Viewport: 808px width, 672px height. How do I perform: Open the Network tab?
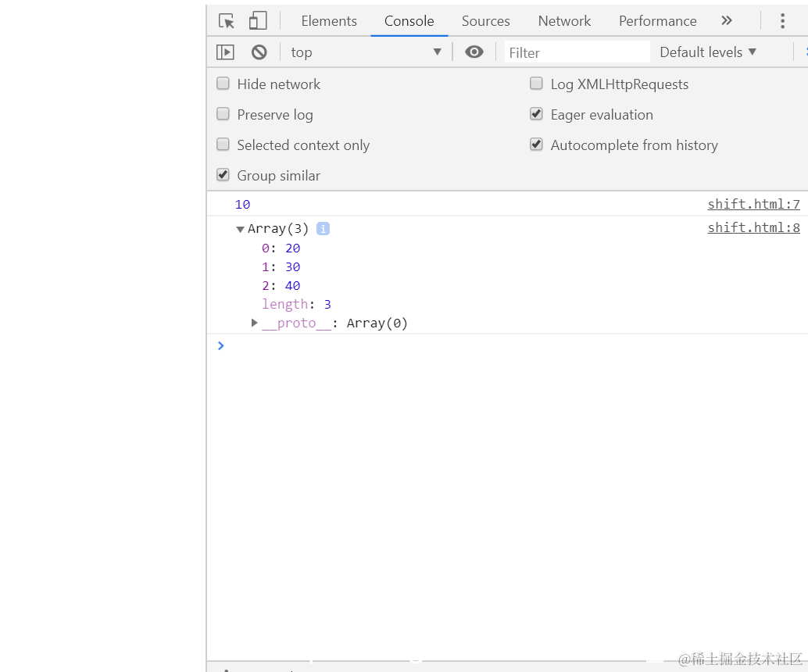point(564,21)
